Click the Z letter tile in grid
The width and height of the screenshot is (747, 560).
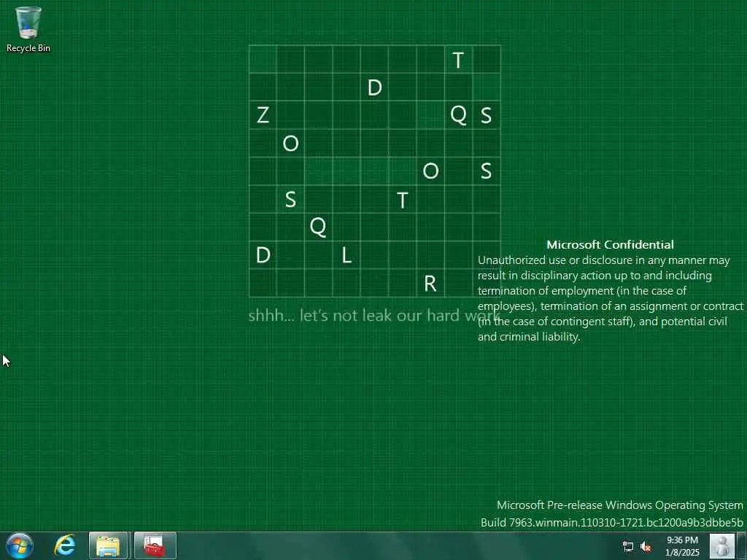(263, 115)
